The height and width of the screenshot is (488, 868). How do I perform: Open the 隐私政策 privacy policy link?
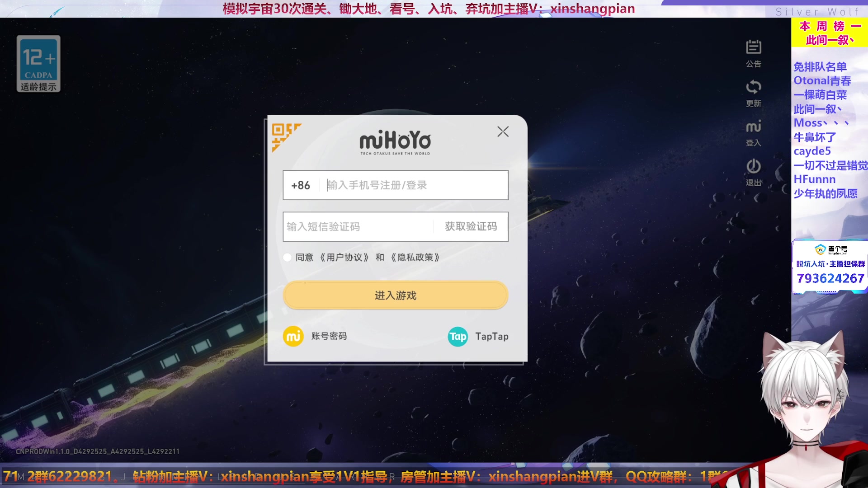[x=415, y=258]
